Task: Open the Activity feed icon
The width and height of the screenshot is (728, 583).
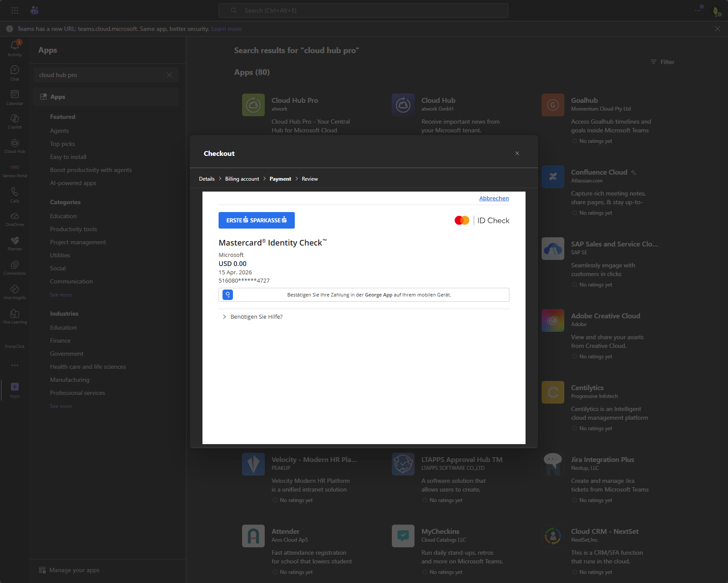Action: click(x=15, y=48)
